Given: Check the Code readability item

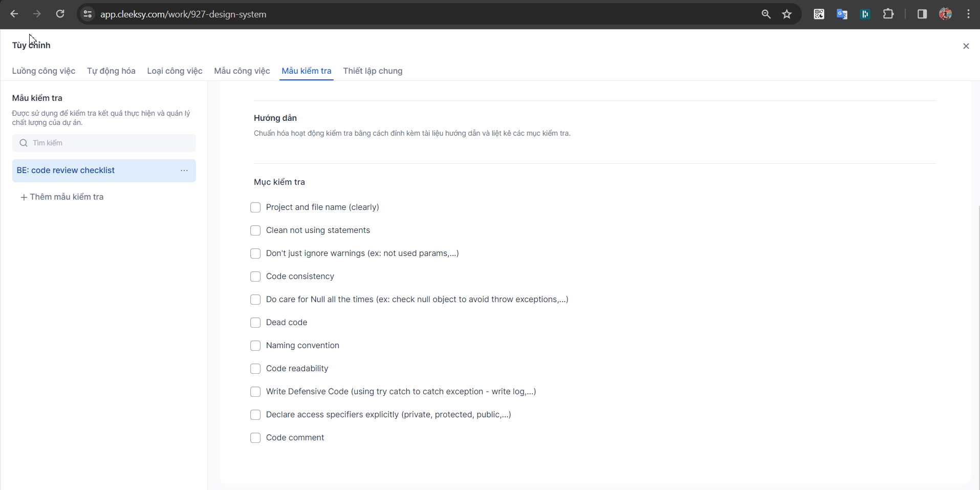Looking at the screenshot, I should [x=255, y=369].
